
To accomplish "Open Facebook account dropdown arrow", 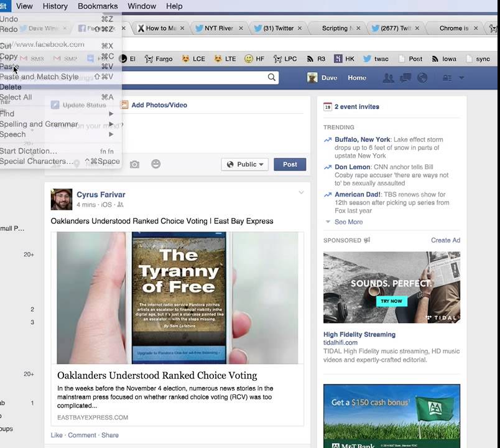I will click(x=461, y=78).
